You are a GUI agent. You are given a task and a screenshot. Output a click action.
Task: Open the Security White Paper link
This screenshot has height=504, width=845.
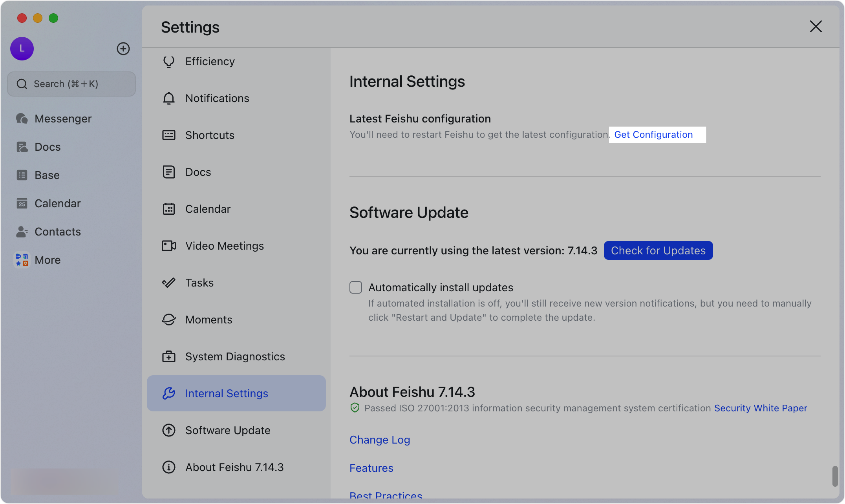coord(761,408)
